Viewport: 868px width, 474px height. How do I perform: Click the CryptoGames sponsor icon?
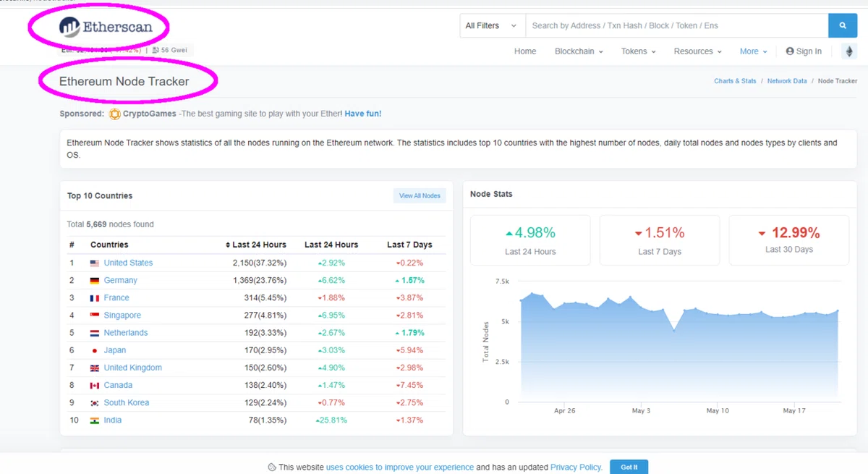[x=115, y=114]
